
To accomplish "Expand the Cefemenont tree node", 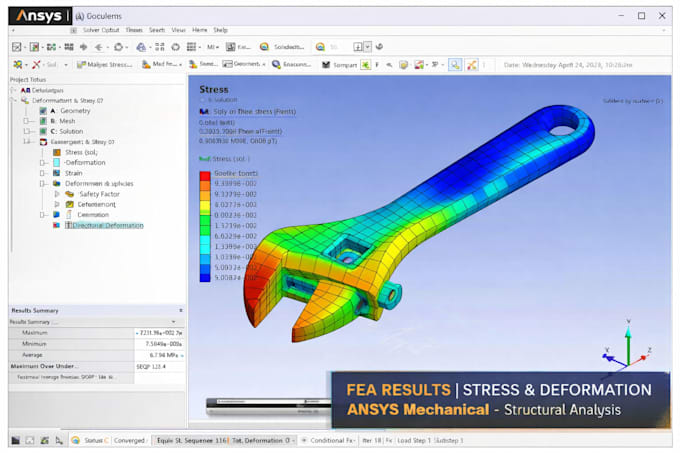I will point(57,204).
